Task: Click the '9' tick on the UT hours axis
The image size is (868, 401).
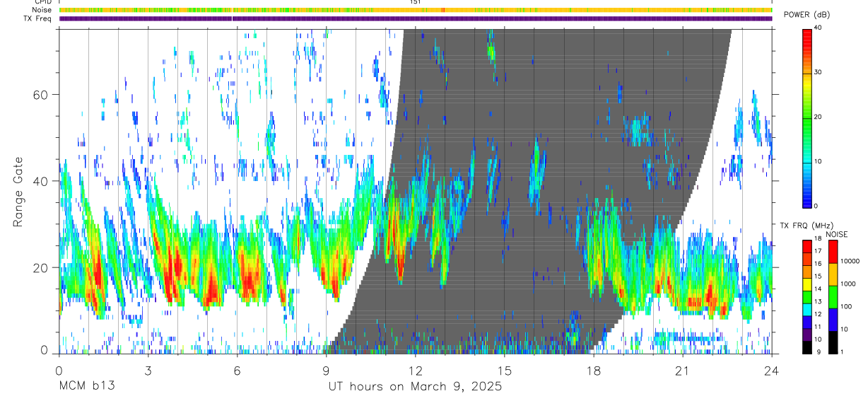Action: click(x=327, y=371)
